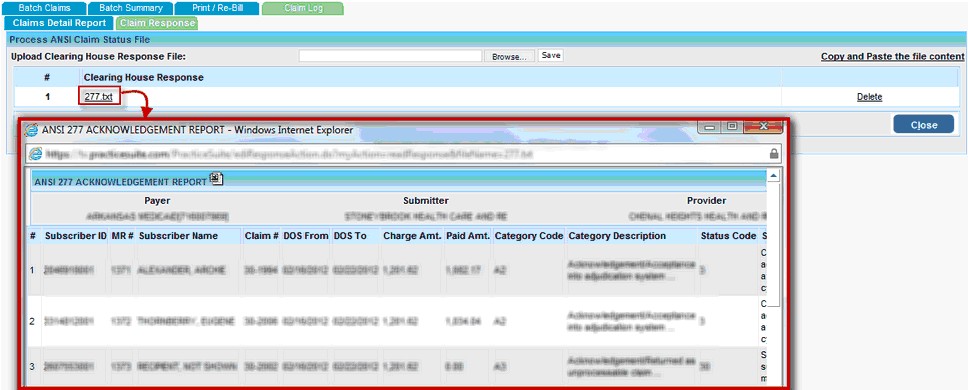Click the ANSI 277 ACKNOWLEDGEMENT REPORT heading

[x=120, y=182]
